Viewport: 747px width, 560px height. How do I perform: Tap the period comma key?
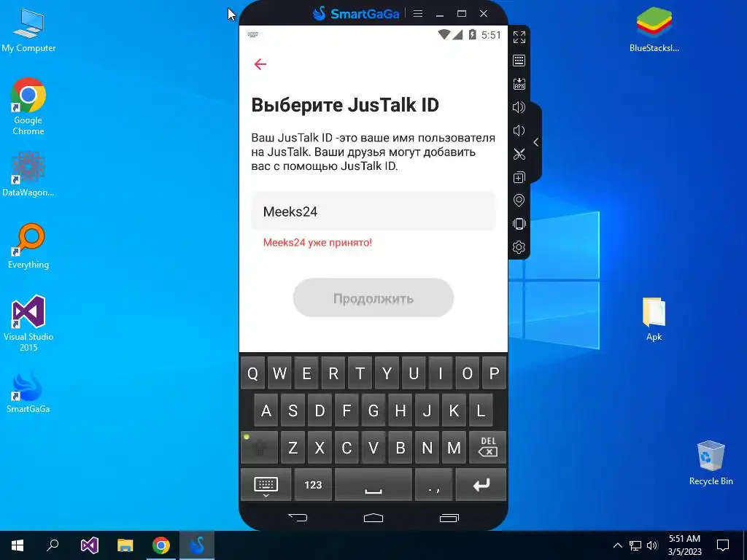pyautogui.click(x=433, y=485)
